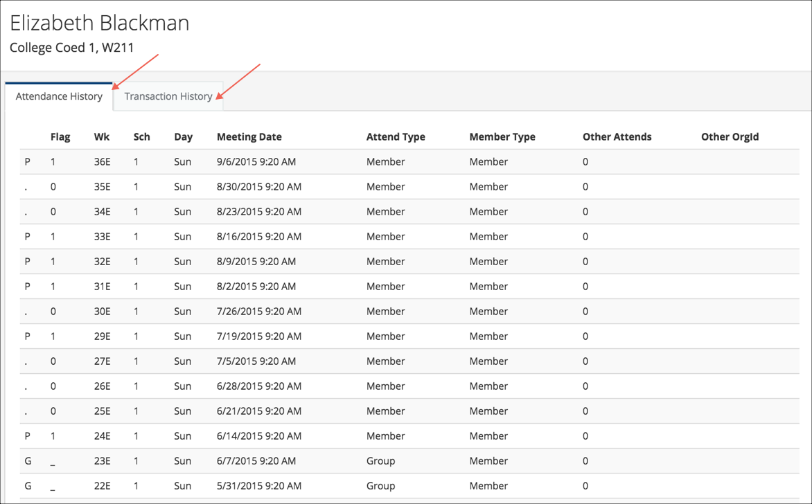This screenshot has width=812, height=504.
Task: Click Group attend type in 6/7/2015 row
Action: 380,460
